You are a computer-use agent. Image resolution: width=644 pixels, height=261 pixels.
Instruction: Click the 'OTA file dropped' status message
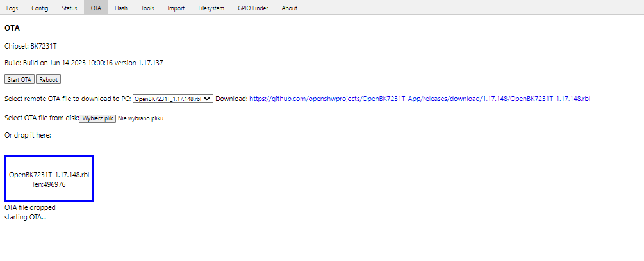coord(30,207)
